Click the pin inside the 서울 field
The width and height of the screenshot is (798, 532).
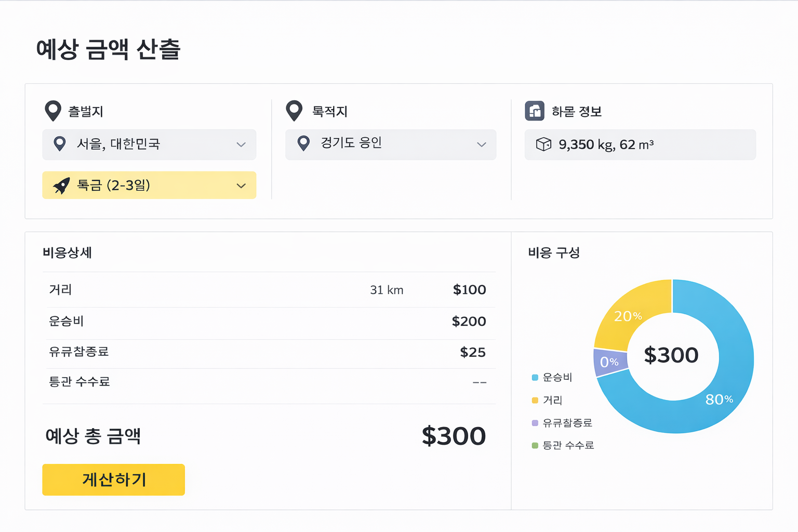pos(60,144)
